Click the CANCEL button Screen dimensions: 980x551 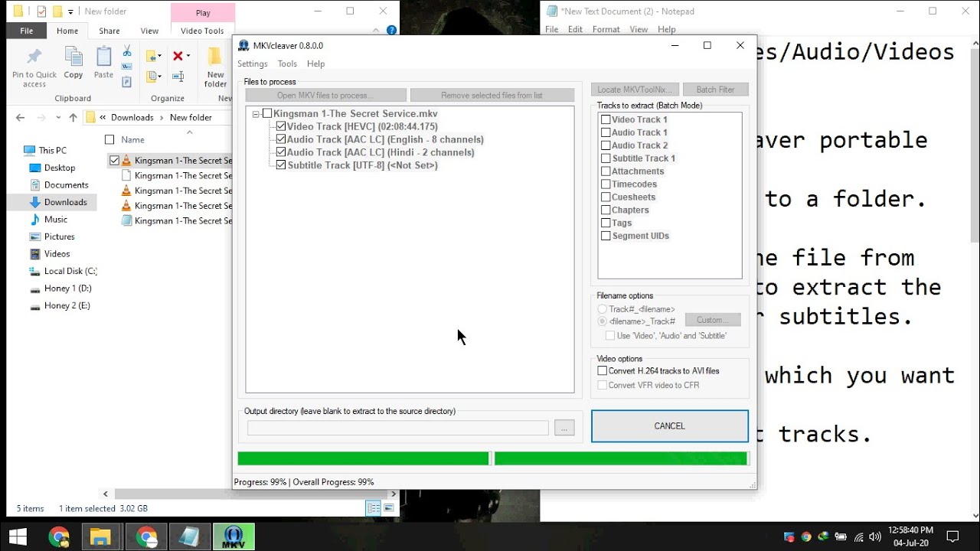[x=670, y=426]
